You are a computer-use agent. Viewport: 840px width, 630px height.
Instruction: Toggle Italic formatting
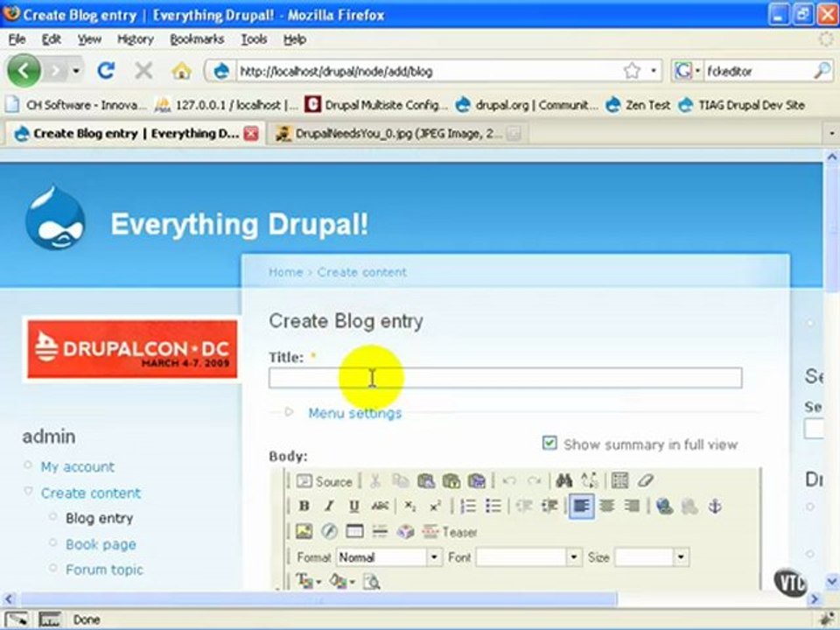(x=329, y=507)
